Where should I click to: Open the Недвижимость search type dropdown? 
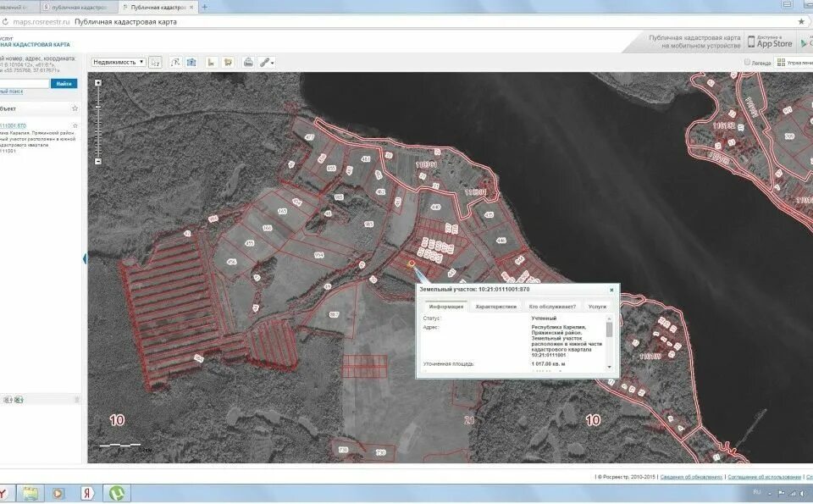point(119,62)
